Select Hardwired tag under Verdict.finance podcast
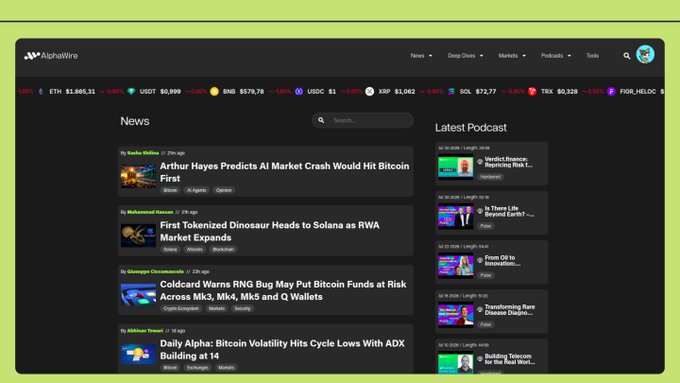This screenshot has height=383, width=680. click(x=490, y=177)
